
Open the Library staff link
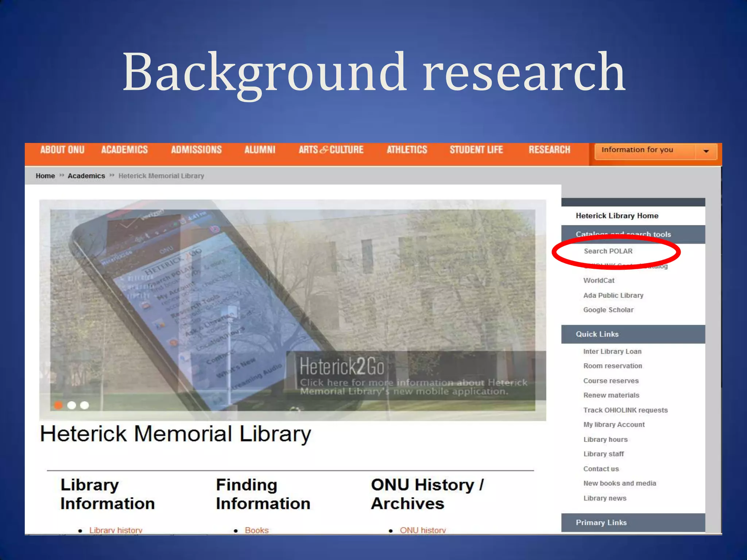[604, 454]
